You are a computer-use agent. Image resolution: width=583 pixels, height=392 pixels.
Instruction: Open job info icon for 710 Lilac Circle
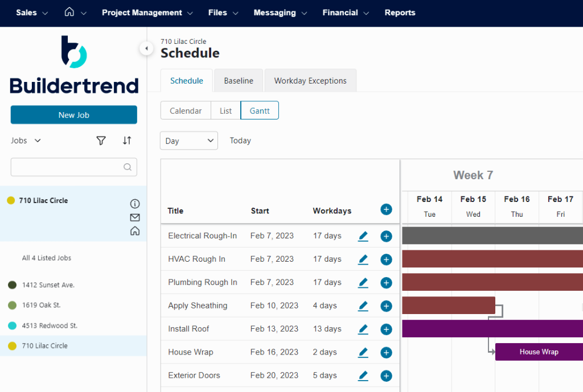point(135,204)
